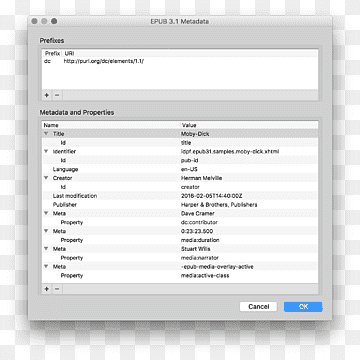
Task: Select the 0:23:23.600 value cell
Action: 197,231
